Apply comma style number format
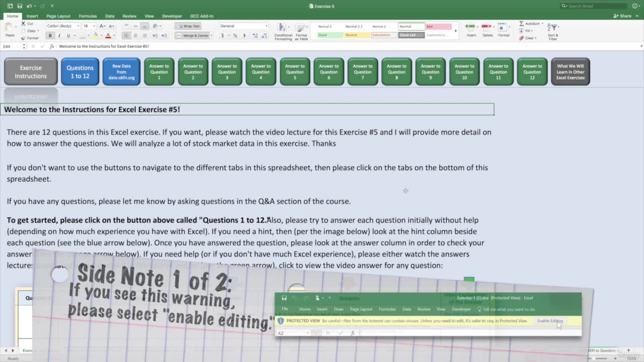The height and width of the screenshot is (362, 644). click(x=244, y=35)
